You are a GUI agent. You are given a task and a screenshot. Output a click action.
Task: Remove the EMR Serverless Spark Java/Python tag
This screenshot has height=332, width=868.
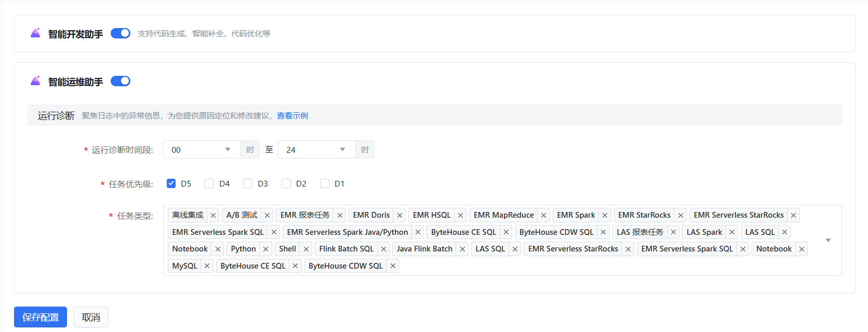point(418,232)
